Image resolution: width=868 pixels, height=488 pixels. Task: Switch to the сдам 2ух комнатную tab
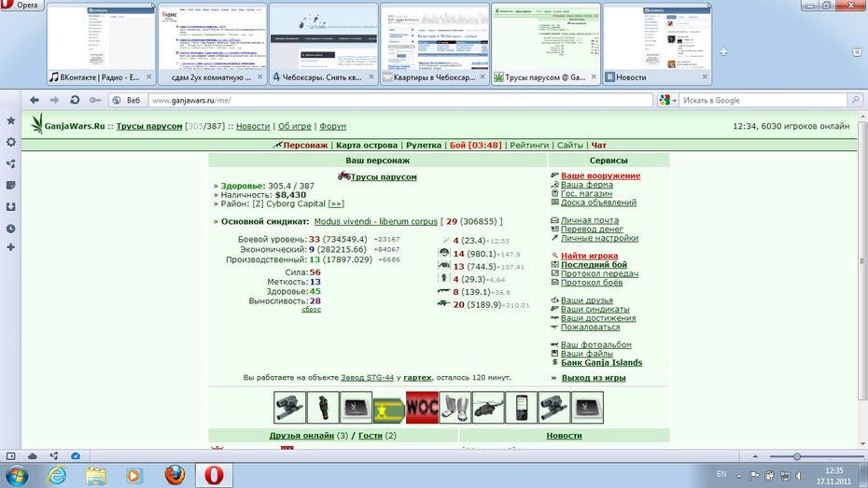pos(212,44)
